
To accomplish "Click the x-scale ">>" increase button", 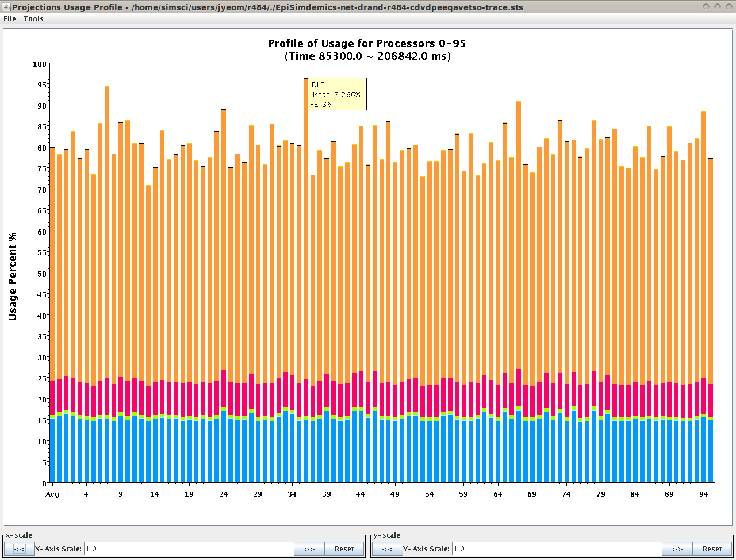I will pos(309,549).
